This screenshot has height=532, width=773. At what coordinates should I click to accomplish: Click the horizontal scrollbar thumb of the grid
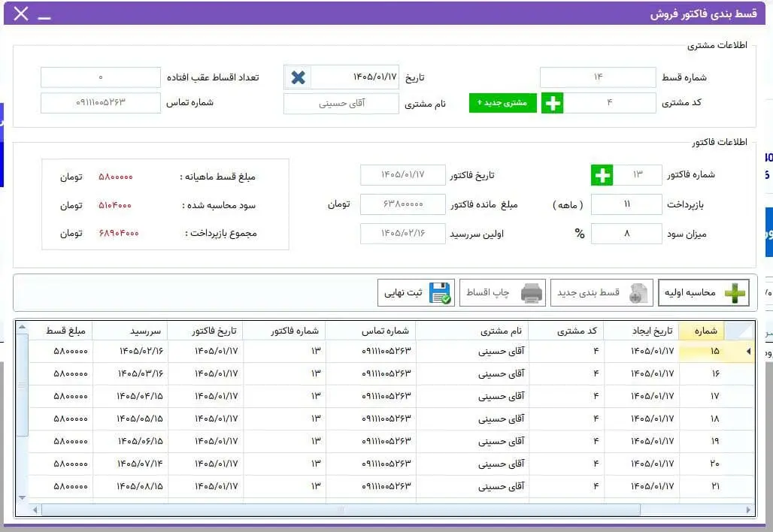(341, 509)
